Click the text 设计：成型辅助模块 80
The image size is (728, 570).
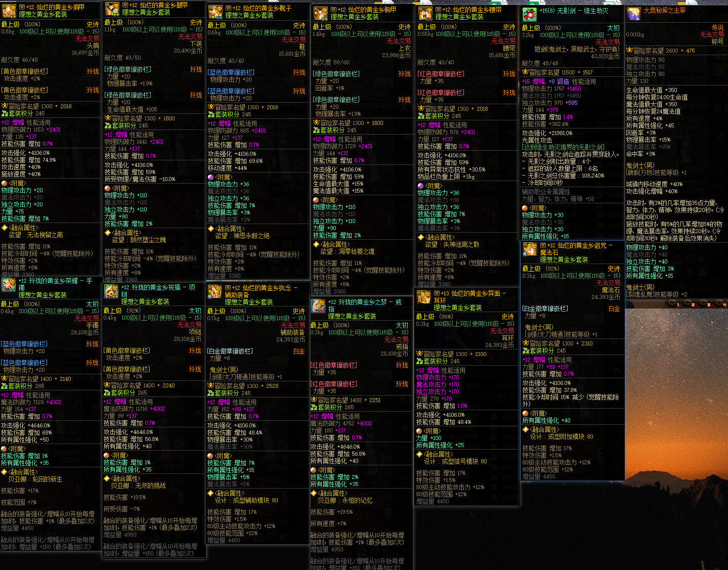point(246,500)
